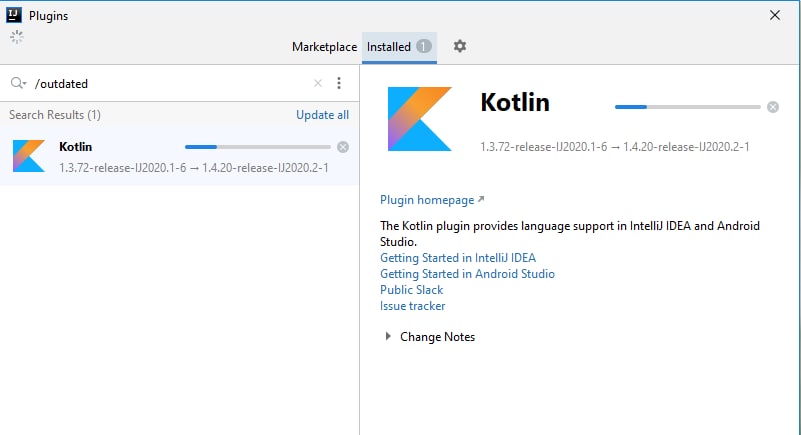Expand the Change Notes section
The height and width of the screenshot is (435, 801).
pos(388,336)
